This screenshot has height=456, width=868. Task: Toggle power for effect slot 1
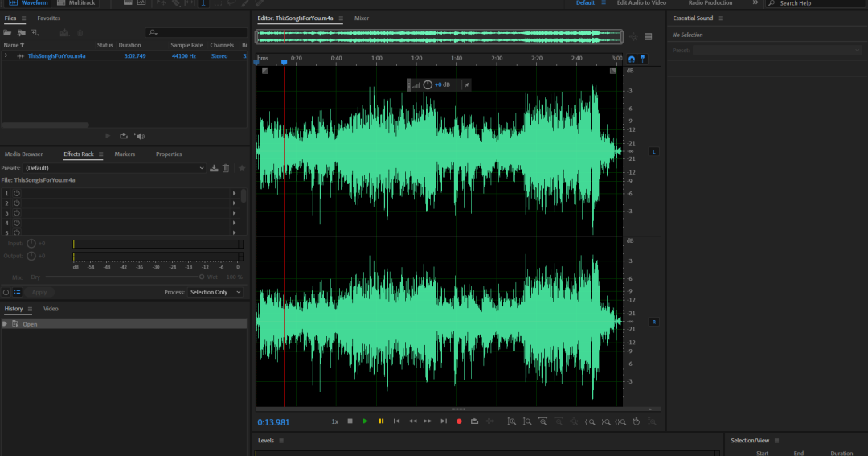(17, 193)
